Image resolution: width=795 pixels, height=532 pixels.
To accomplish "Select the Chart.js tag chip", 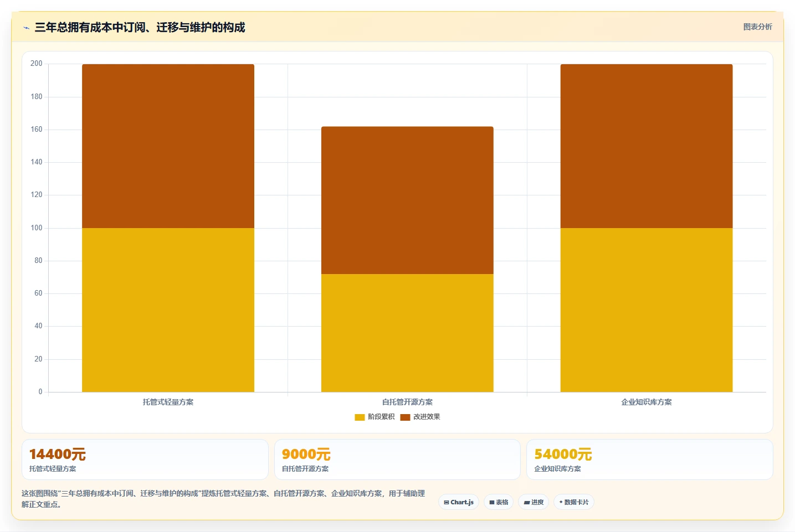I will coord(459,502).
